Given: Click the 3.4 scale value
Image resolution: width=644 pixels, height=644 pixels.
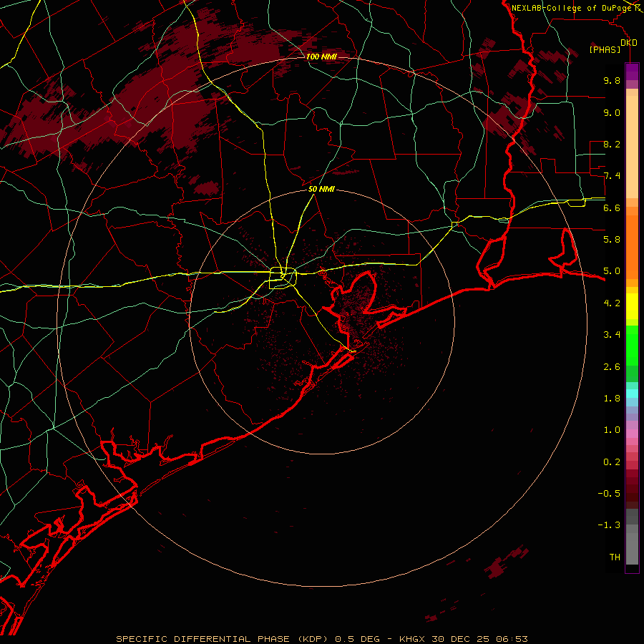Looking at the screenshot, I should click(x=612, y=335).
